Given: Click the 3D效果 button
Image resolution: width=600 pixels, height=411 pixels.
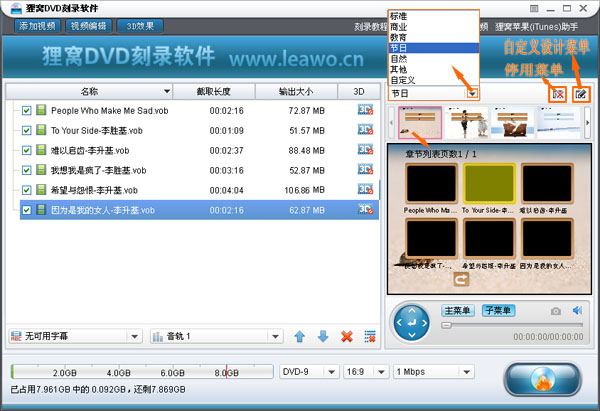Looking at the screenshot, I should coord(140,26).
